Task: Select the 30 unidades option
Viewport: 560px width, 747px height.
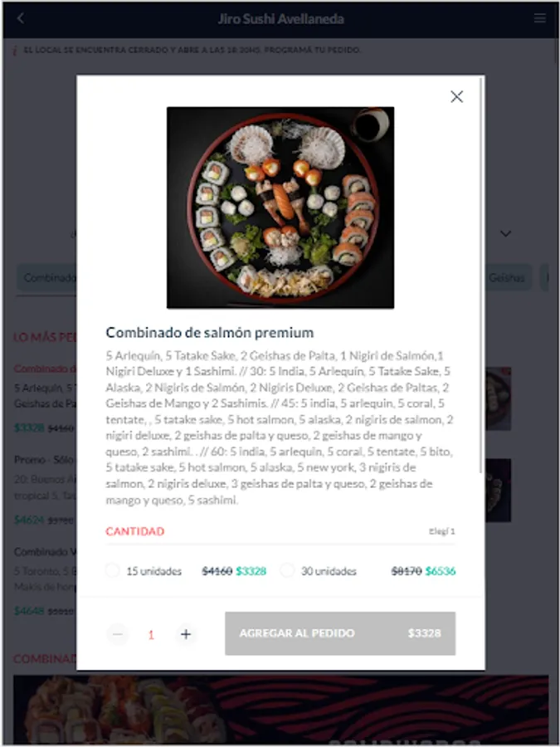Action: (x=287, y=570)
